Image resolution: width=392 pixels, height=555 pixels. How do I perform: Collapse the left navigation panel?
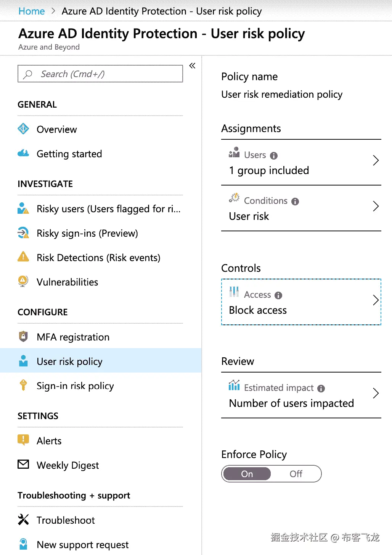coord(193,66)
